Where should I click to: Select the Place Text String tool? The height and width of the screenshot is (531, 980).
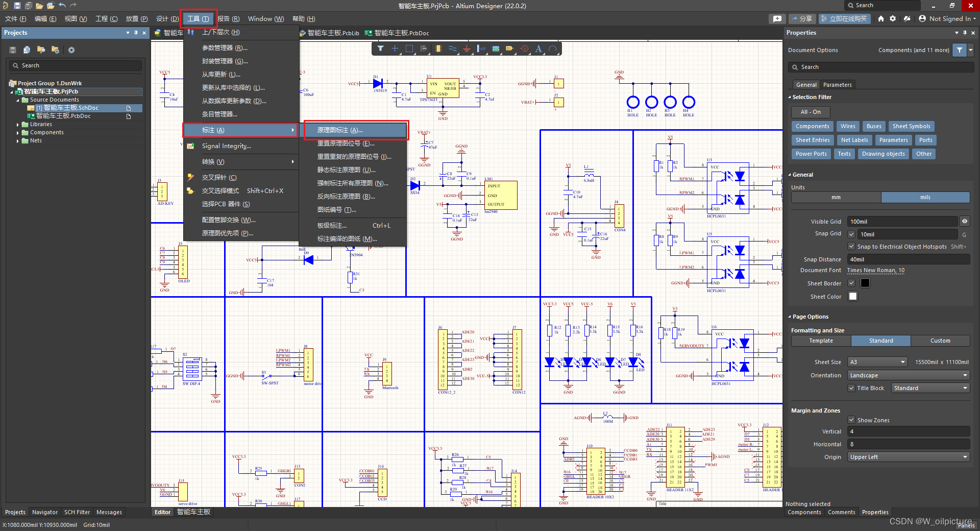[x=538, y=49]
